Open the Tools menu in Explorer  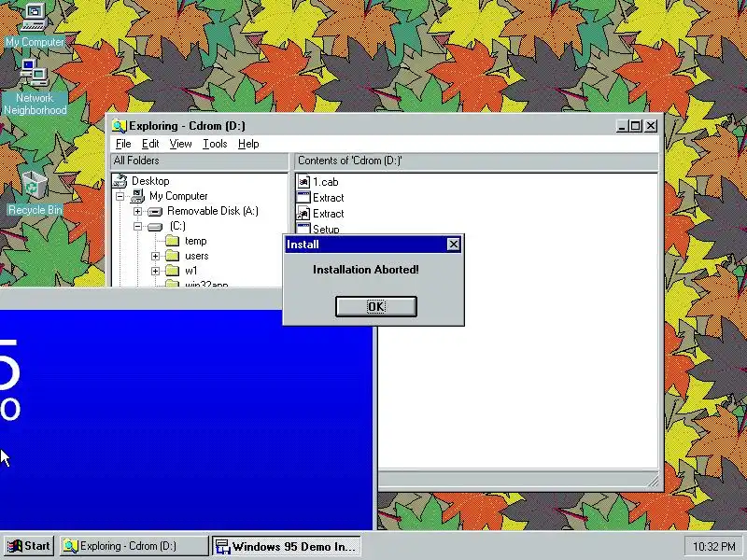(215, 144)
